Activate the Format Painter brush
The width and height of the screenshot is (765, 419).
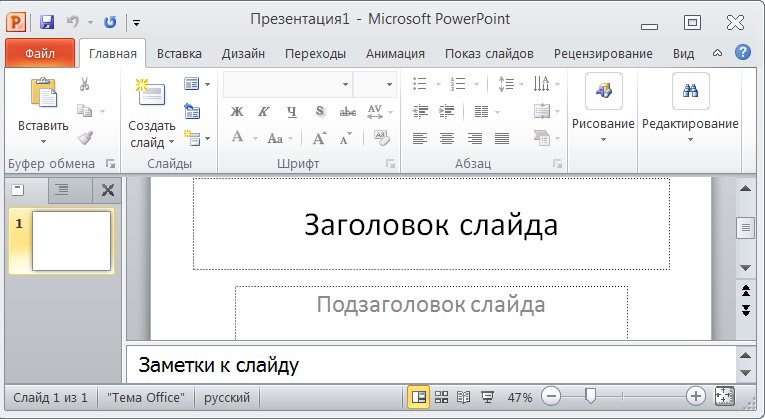coord(85,138)
